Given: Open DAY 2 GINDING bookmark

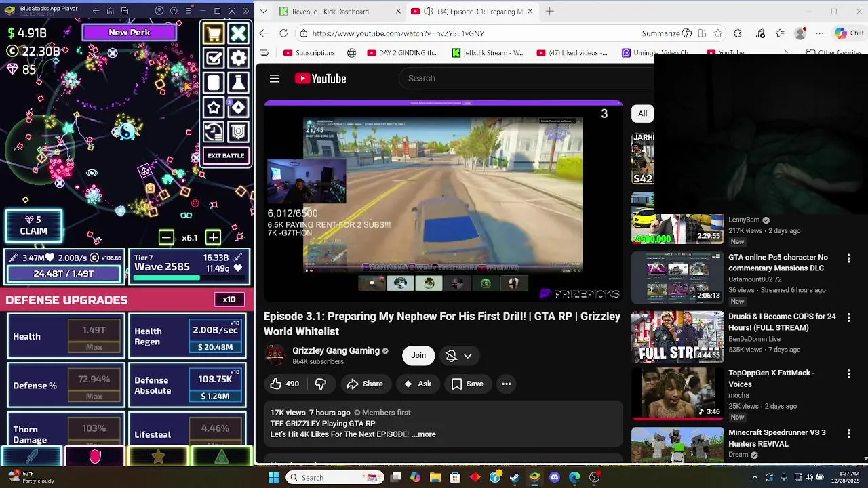Looking at the screenshot, I should (403, 53).
